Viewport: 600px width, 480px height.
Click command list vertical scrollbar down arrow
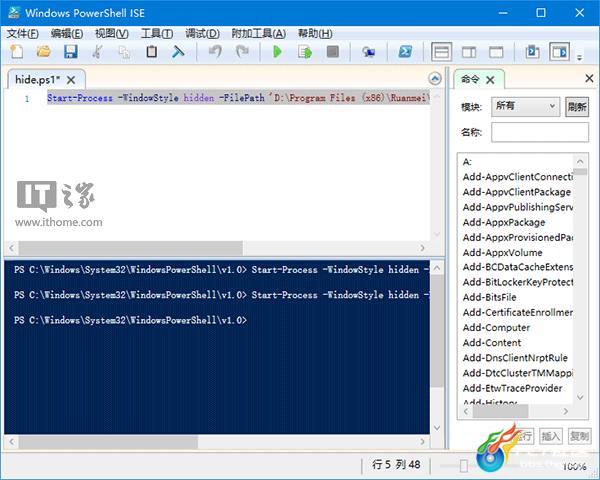580,398
